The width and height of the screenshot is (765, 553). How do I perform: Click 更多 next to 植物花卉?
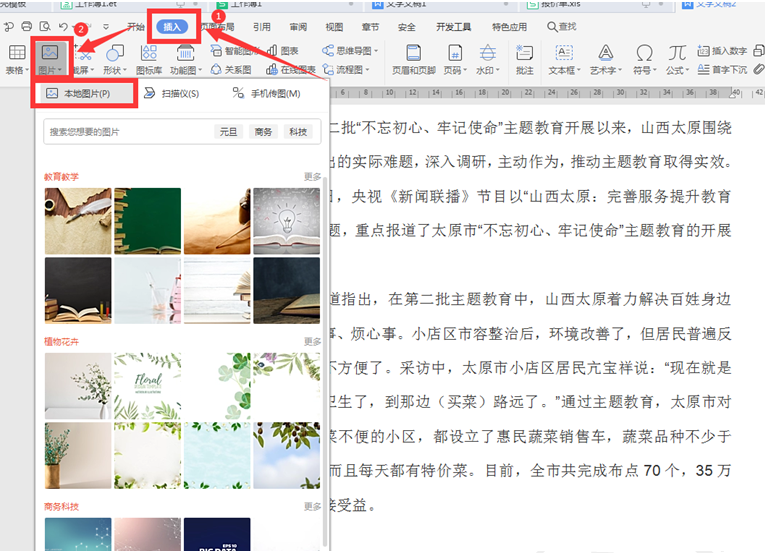coord(312,341)
